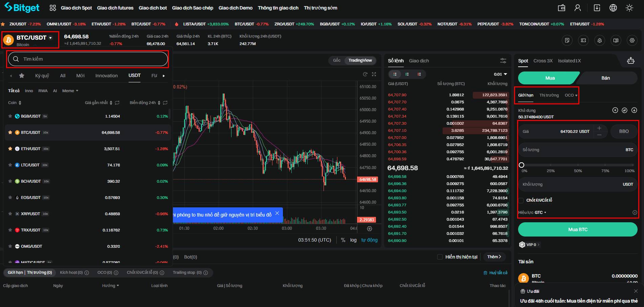Open Giao dịch bot menu
Viewport: 644px width, 307px height.
tap(153, 8)
